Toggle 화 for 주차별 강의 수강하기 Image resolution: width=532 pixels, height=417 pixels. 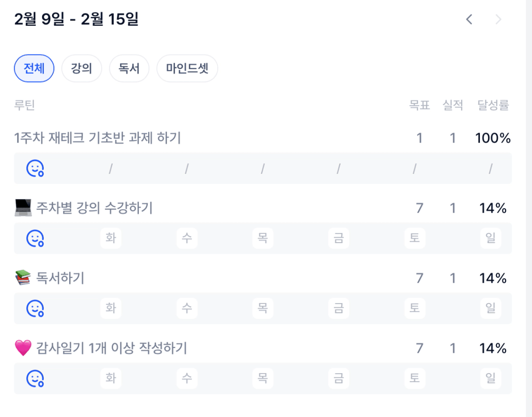111,238
